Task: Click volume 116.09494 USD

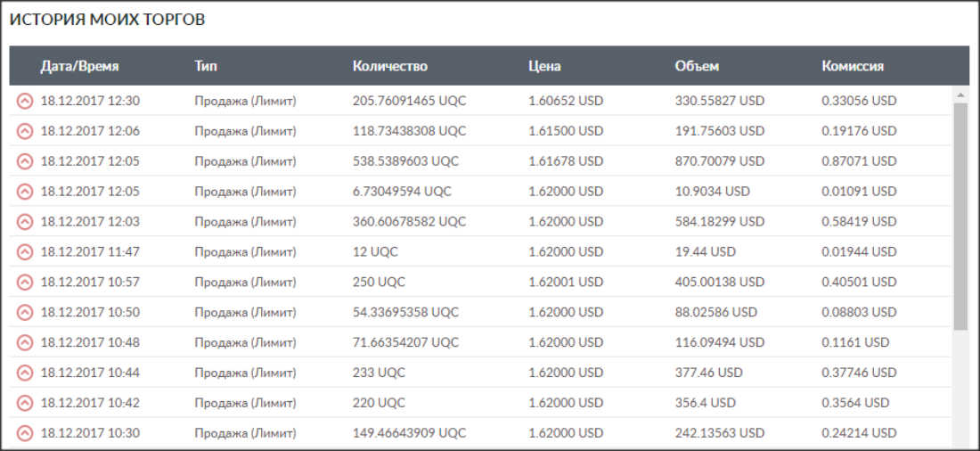Action: pyautogui.click(x=719, y=342)
